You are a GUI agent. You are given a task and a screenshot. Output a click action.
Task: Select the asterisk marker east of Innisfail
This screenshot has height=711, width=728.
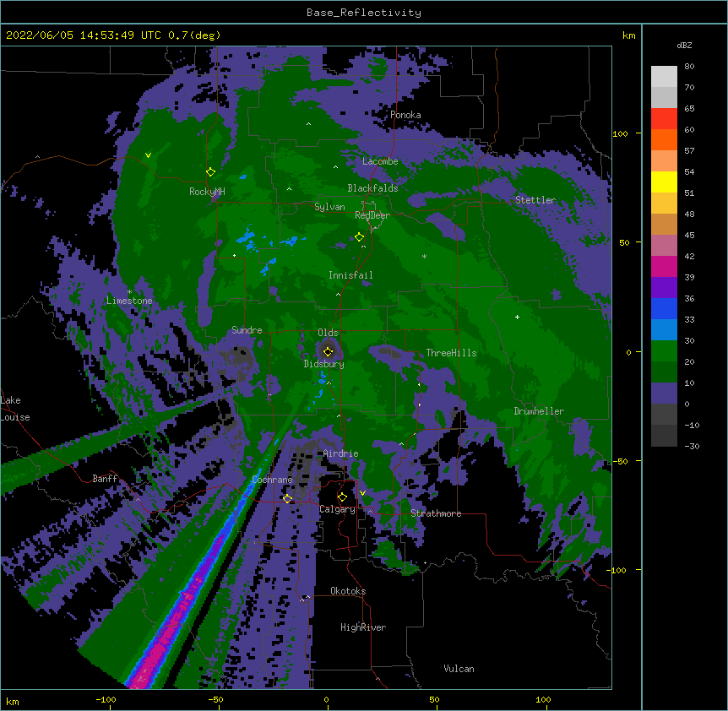click(424, 257)
